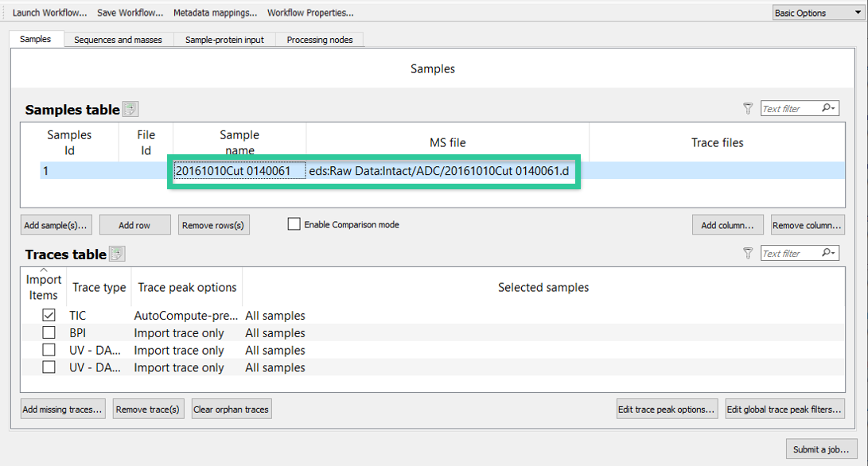Open Launch Workflow menu item
Image resolution: width=868 pixels, height=466 pixels.
click(50, 13)
